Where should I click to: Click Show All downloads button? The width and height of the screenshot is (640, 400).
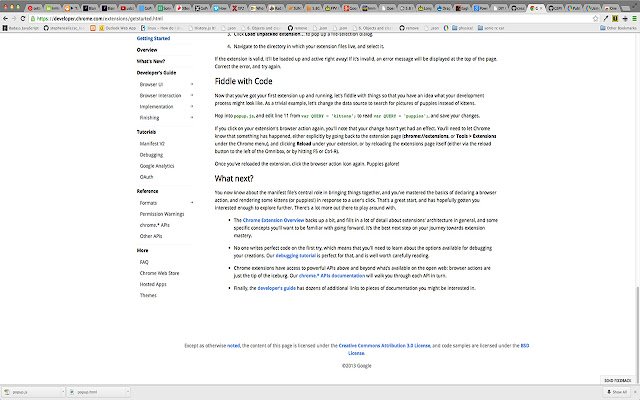tap(617, 392)
